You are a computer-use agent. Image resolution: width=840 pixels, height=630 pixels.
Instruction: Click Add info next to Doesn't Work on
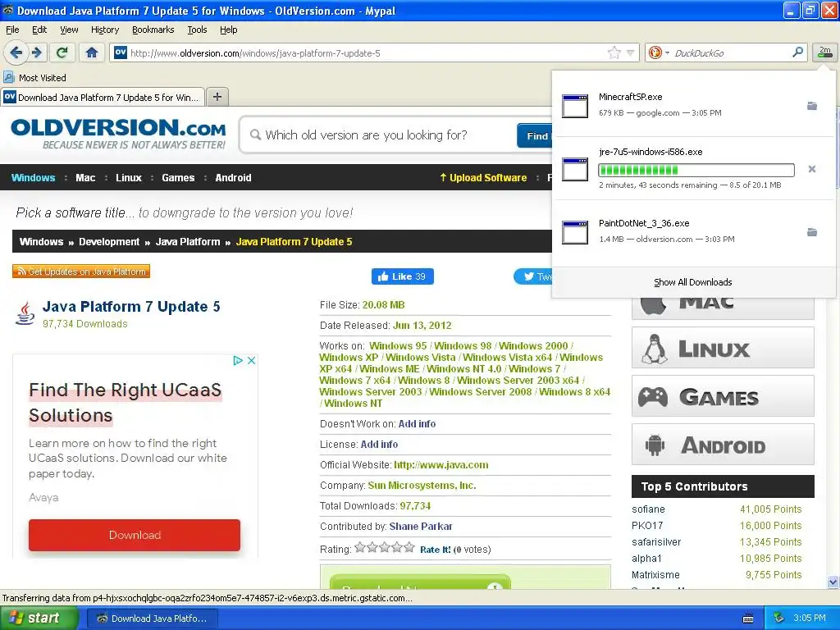[x=417, y=424]
